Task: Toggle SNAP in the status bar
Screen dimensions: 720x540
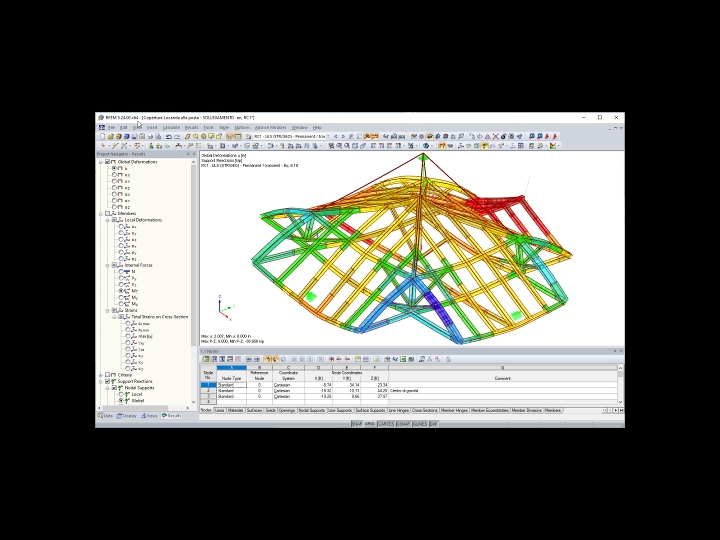Action: click(356, 424)
